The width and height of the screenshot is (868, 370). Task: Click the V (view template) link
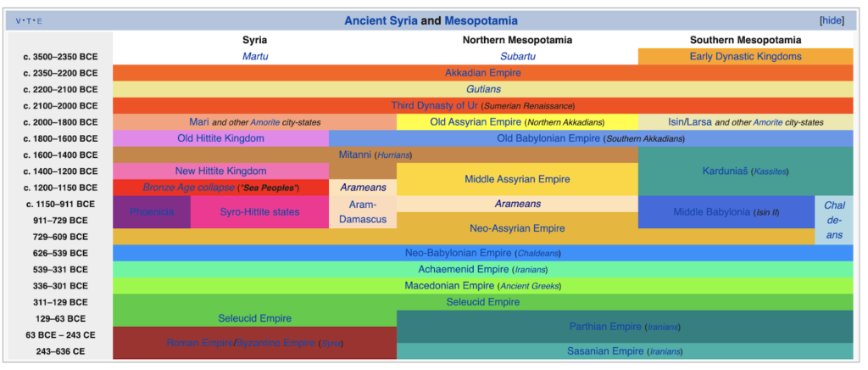point(19,21)
